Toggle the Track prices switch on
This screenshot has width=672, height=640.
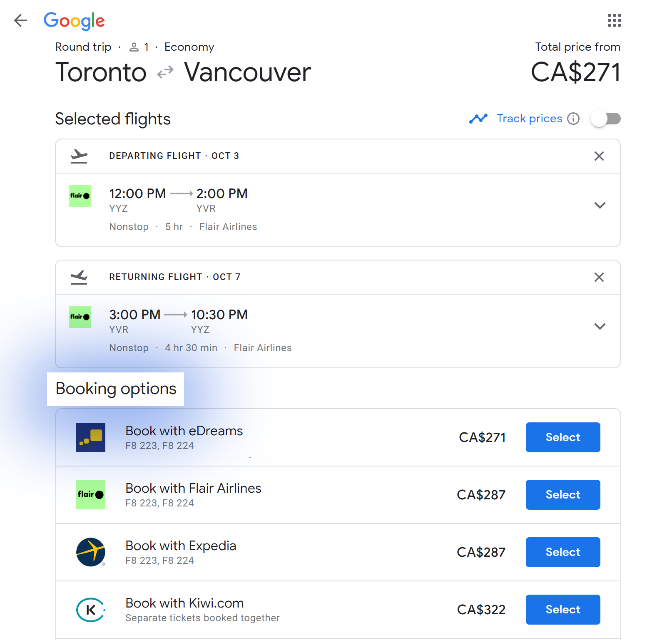tap(606, 119)
